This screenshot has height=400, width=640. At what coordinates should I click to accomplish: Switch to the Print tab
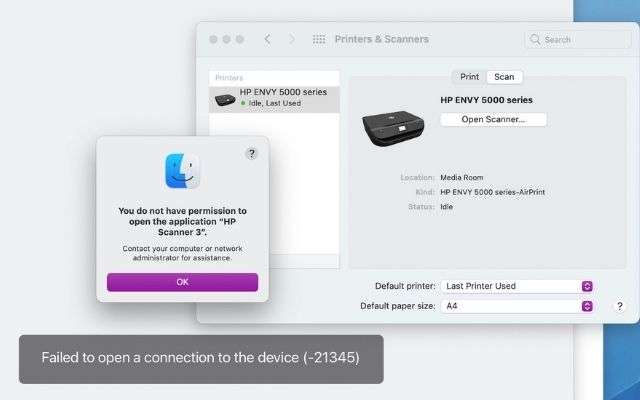(469, 77)
